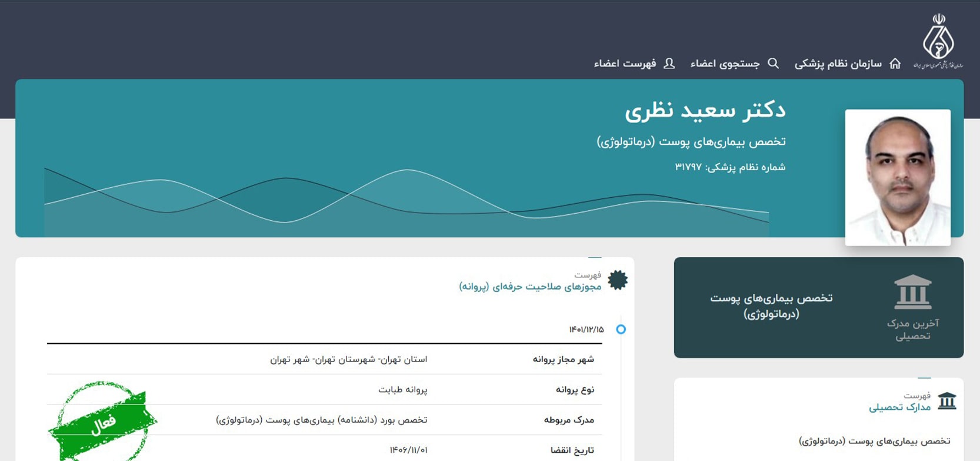Click the institution icon beside مدارک تحصیلی
The width and height of the screenshot is (980, 461).
click(947, 401)
